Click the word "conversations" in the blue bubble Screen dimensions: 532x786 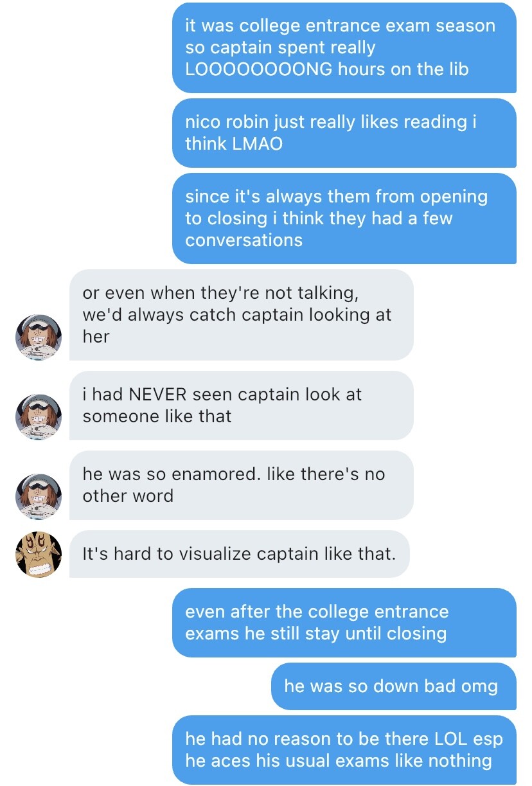tap(244, 240)
